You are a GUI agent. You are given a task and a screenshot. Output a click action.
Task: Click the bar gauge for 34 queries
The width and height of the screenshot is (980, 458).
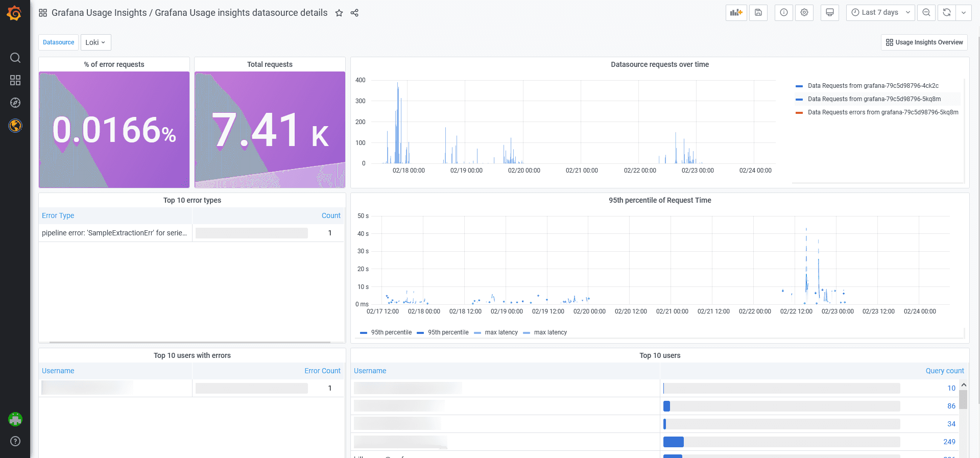(x=781, y=424)
